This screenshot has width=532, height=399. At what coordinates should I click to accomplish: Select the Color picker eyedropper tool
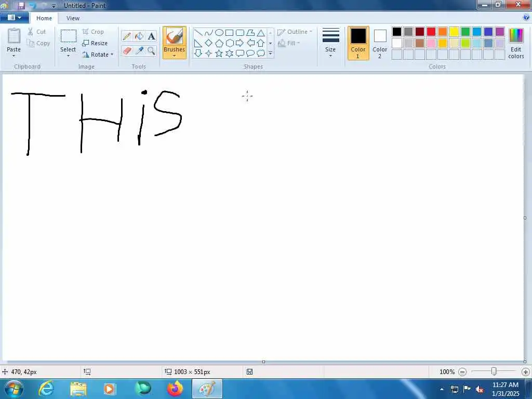[x=139, y=51]
